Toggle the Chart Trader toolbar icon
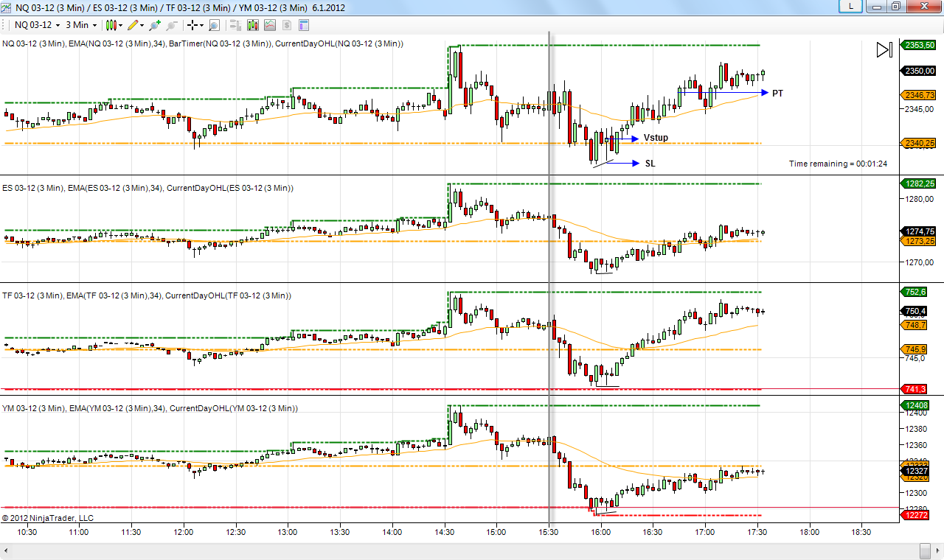This screenshot has height=560, width=944. 235,25
